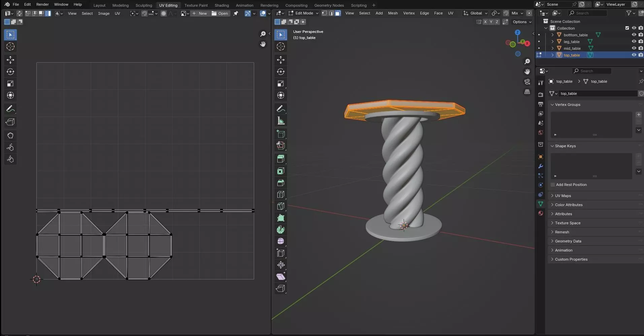Viewport: 644px width, 336px height.
Task: Open the Mesh menu in 3D viewport
Action: point(393,13)
